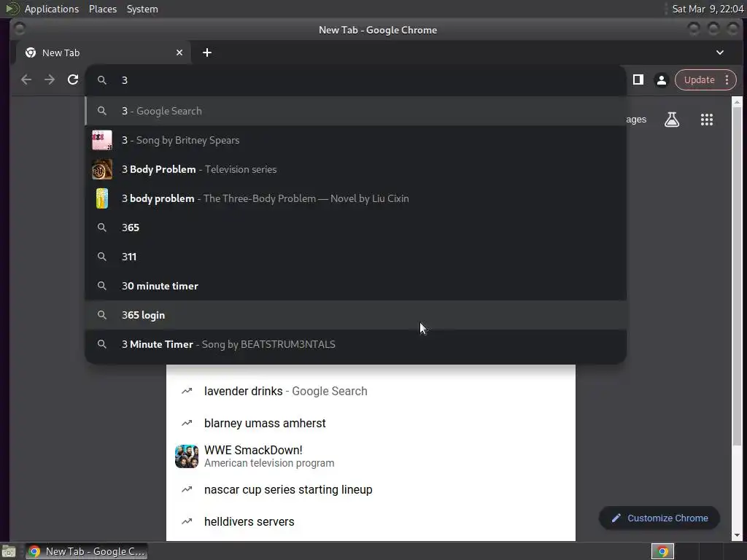Click the 3 Body Problem series thumbnail
Viewport: 747px width, 560px height.
pyautogui.click(x=102, y=169)
